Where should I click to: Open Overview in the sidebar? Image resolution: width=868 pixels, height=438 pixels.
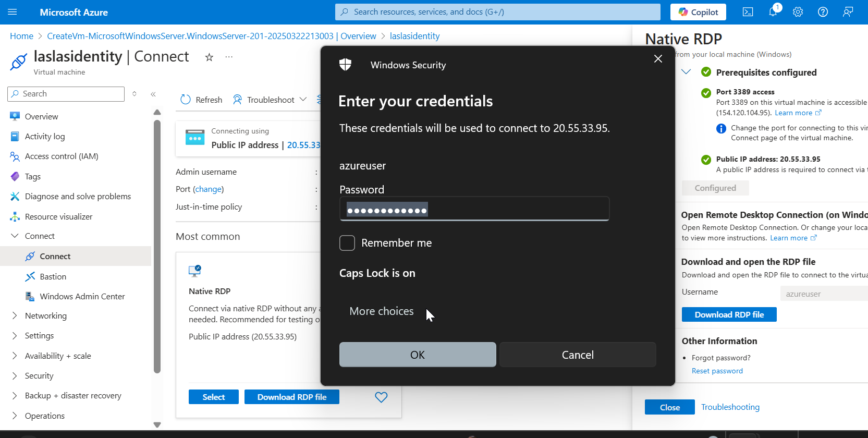pyautogui.click(x=41, y=116)
